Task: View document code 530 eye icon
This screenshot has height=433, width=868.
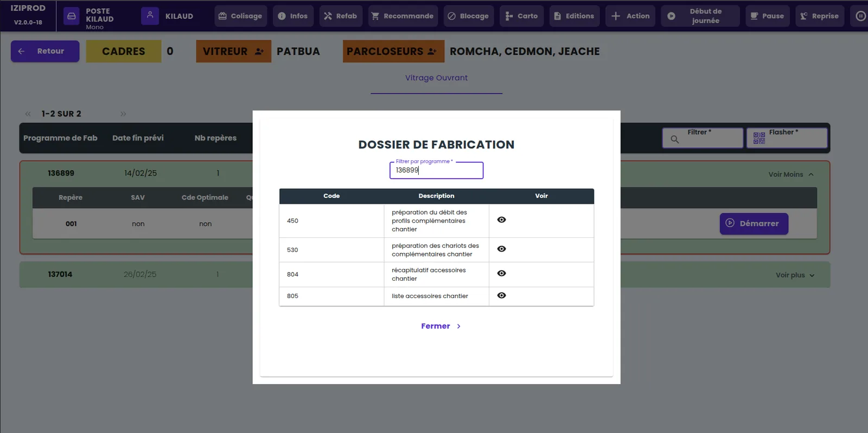Action: coord(501,249)
